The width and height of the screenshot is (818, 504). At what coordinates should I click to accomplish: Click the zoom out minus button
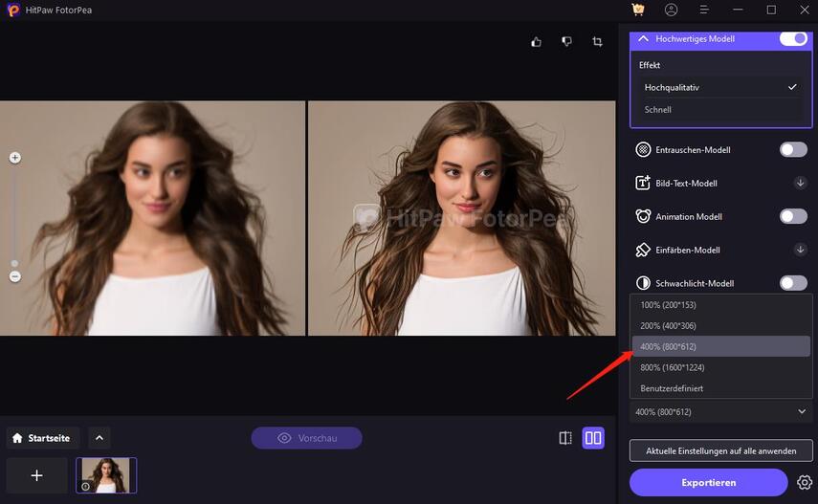click(15, 276)
